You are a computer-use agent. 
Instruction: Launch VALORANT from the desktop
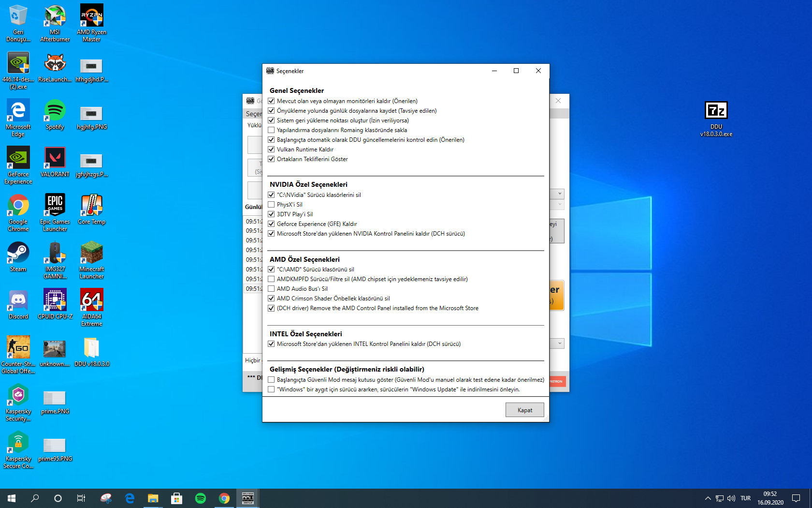[x=55, y=162]
